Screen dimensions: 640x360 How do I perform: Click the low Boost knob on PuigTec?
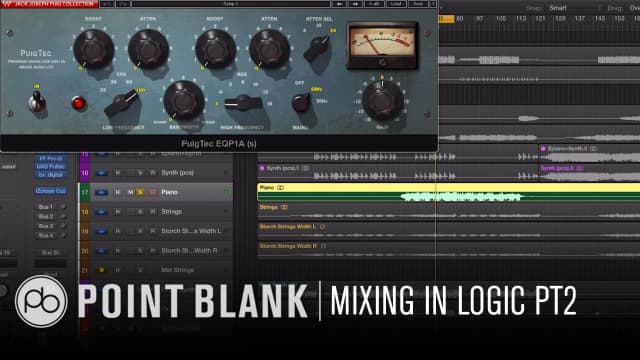(x=93, y=49)
